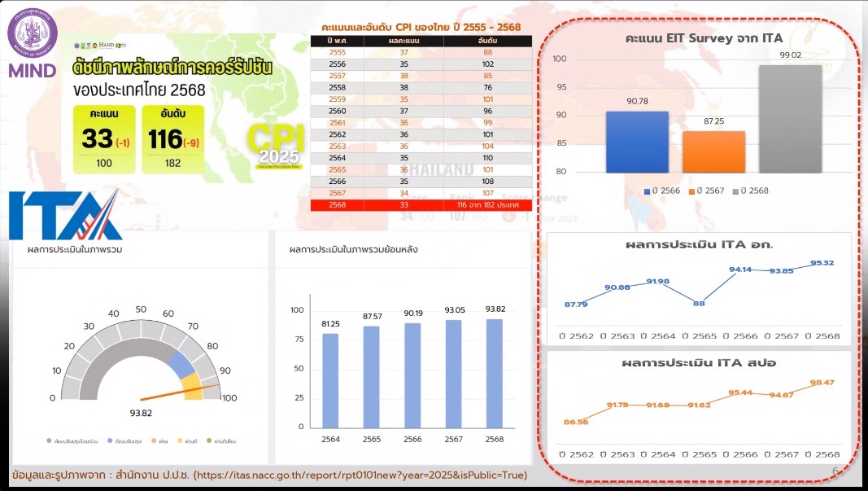Select the red highlighted 2568 table row
The width and height of the screenshot is (868, 491).
[421, 206]
